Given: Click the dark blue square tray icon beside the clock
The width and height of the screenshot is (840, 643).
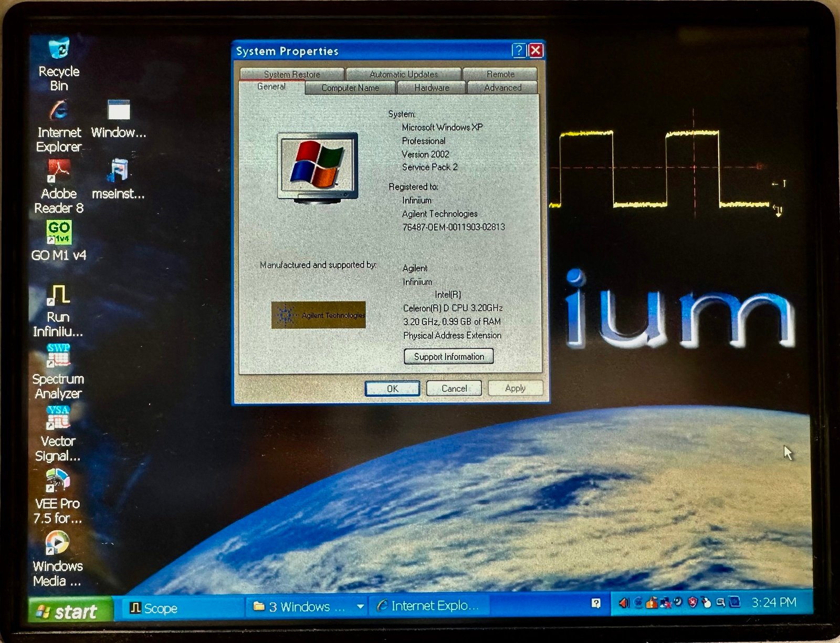Looking at the screenshot, I should point(734,601).
